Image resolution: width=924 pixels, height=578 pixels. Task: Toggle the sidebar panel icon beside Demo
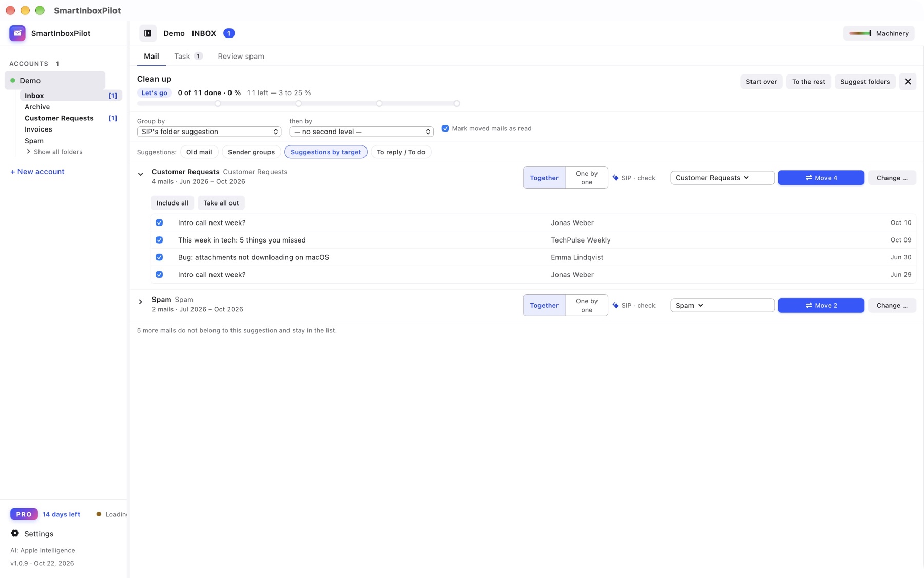pos(148,33)
